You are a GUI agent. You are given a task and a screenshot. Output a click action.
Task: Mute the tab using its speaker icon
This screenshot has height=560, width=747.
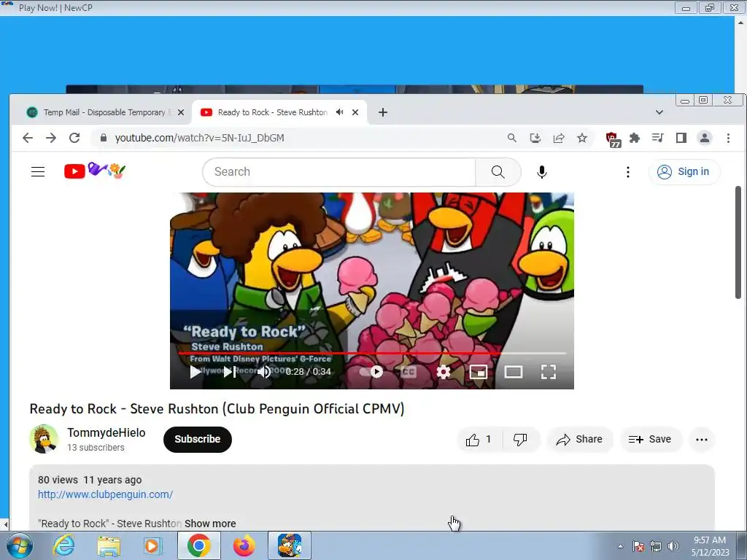tap(339, 112)
